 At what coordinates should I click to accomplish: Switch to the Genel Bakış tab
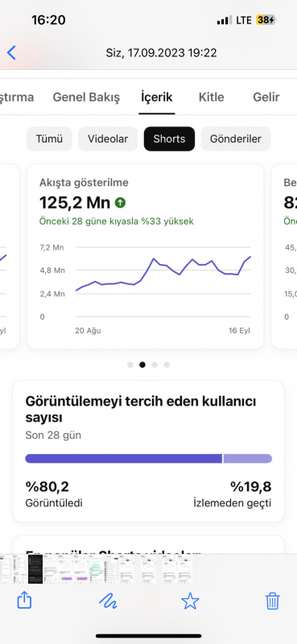(86, 97)
